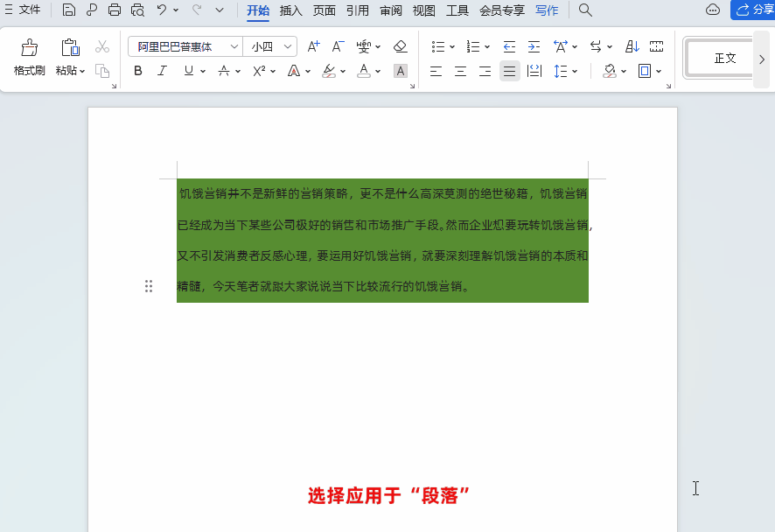Expand the underline style dropdown arrow
The image size is (775, 532).
click(203, 72)
